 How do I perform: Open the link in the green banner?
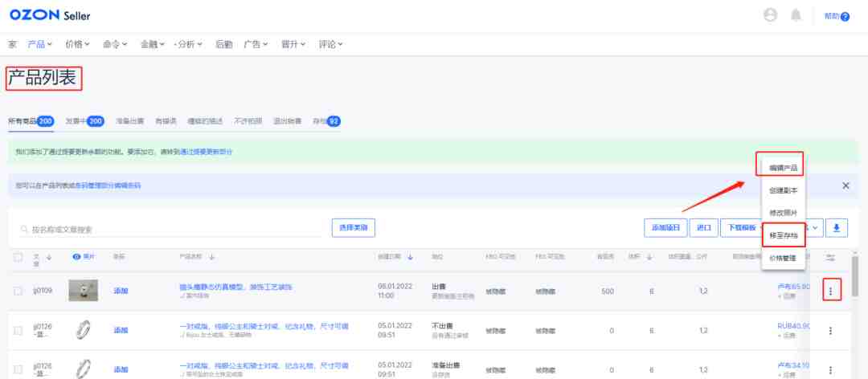tap(206, 152)
